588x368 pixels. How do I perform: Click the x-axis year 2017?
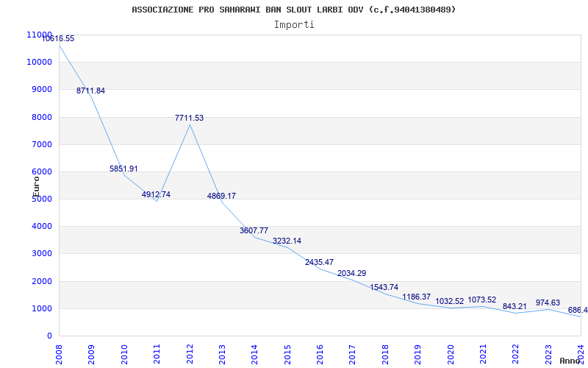coord(353,355)
